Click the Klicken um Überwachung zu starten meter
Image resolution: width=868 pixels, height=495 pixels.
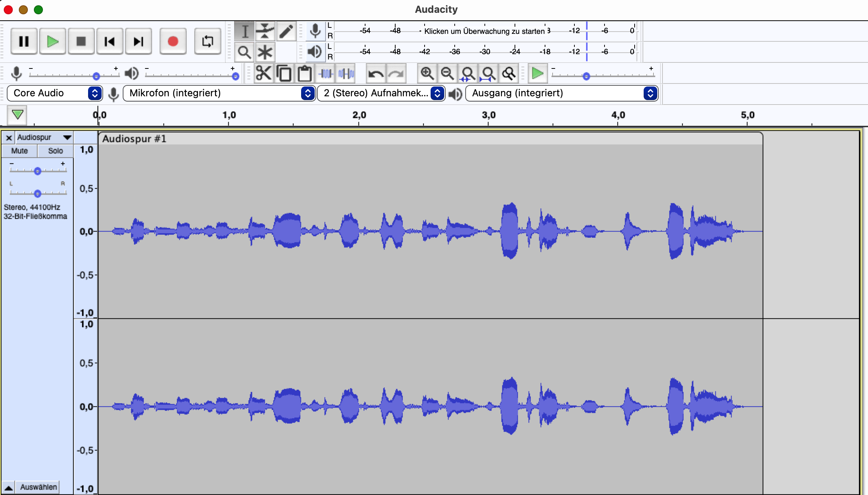(x=484, y=31)
